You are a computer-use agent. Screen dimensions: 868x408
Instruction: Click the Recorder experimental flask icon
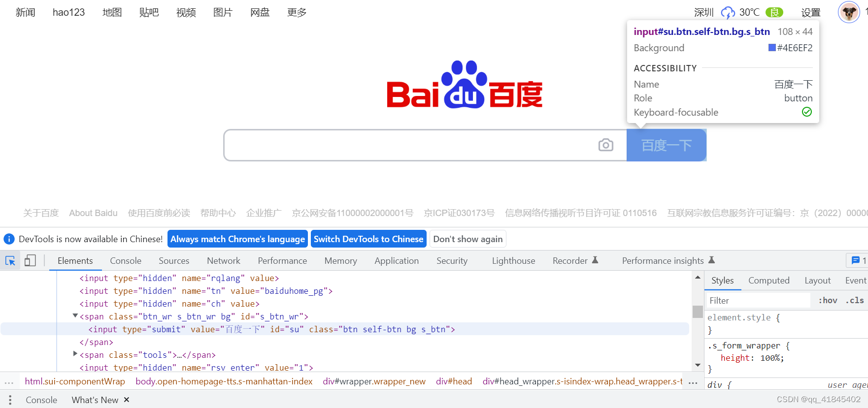(x=595, y=260)
